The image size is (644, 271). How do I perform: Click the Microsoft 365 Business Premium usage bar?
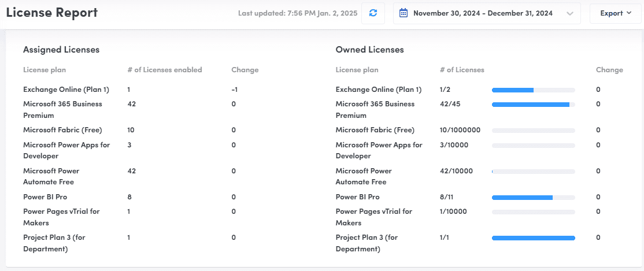pyautogui.click(x=534, y=105)
